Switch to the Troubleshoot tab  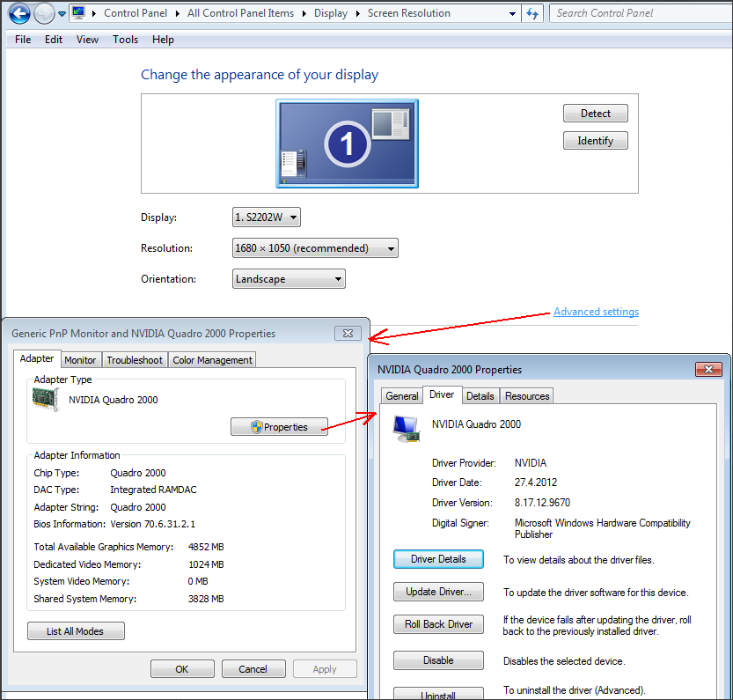coord(135,360)
